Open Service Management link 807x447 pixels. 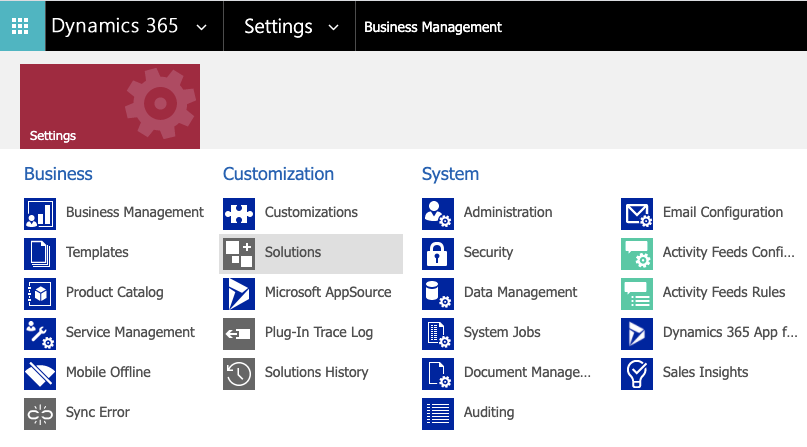coord(130,332)
